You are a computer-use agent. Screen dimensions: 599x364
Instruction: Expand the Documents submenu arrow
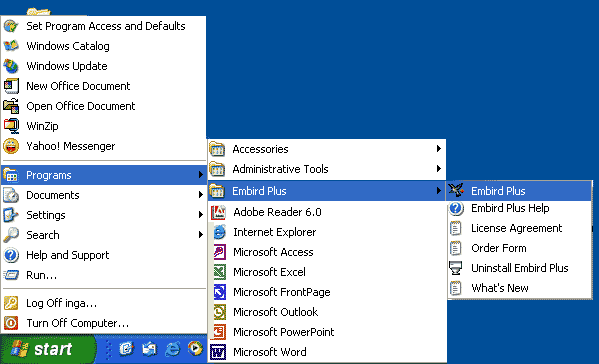click(x=201, y=195)
